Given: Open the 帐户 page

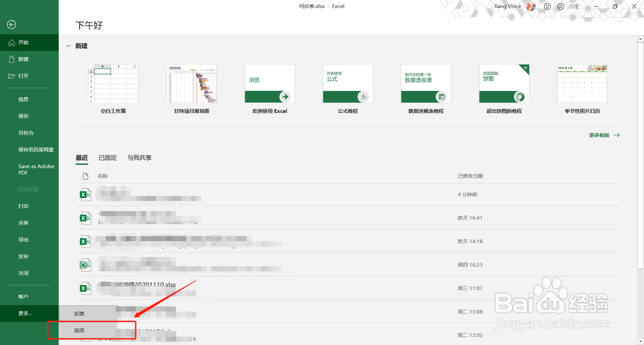Looking at the screenshot, I should coord(29,297).
